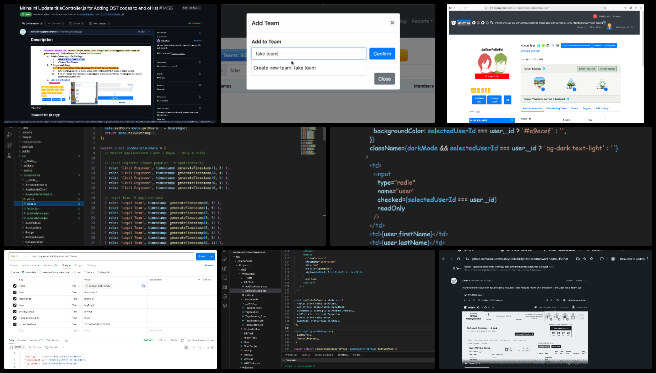Open the Body tab in Postman request
This screenshot has width=656, height=373.
pyautogui.click(x=66, y=266)
